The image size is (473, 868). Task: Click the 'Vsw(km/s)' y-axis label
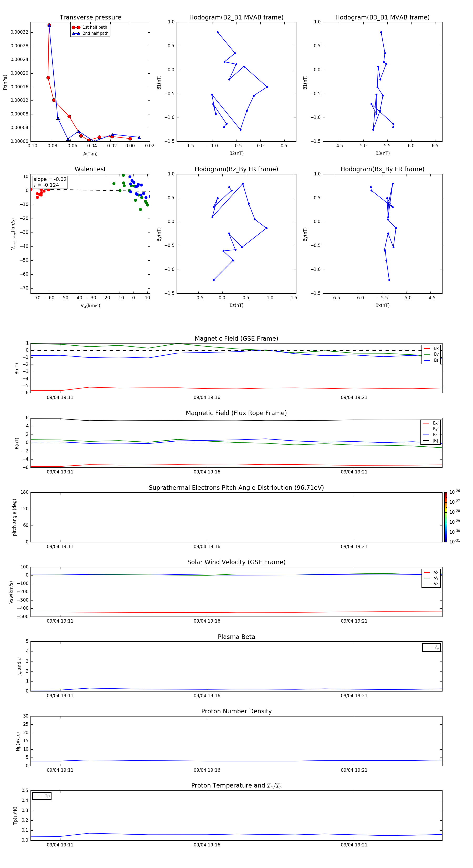pos(11,592)
